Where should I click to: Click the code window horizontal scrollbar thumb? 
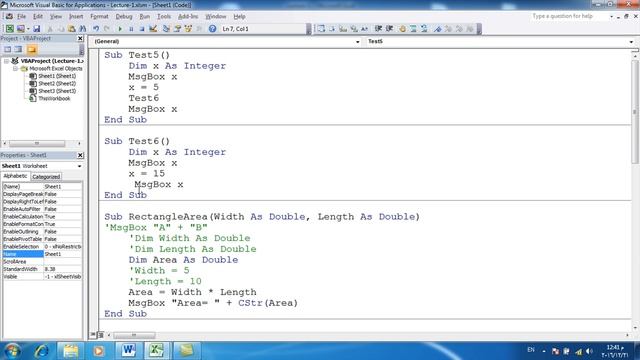pos(134,335)
